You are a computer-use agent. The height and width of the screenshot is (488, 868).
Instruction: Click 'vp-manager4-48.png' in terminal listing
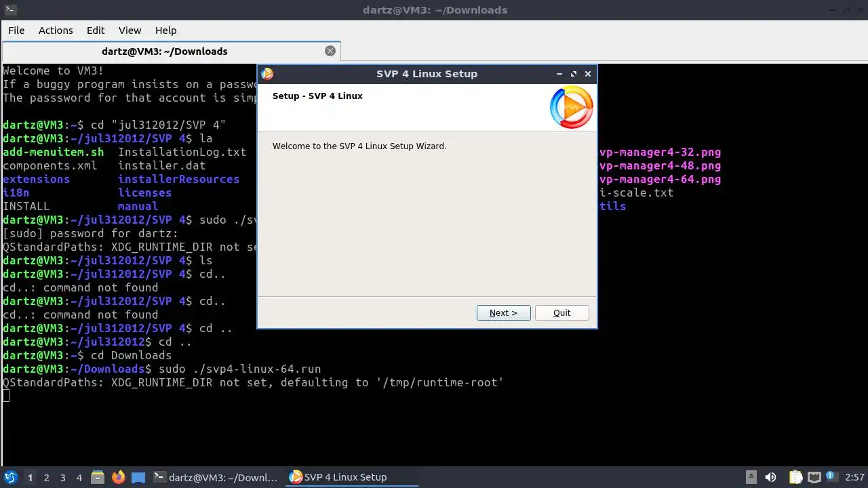tap(660, 165)
